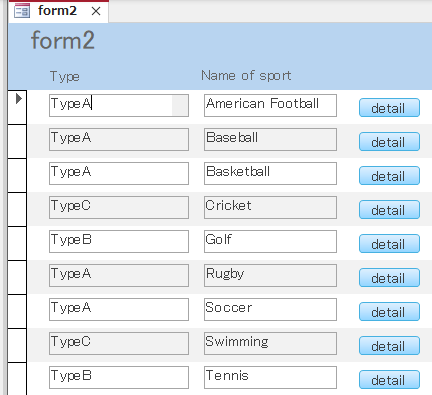Screen dimensions: 432x395
Task: Click the Type field in the Soccer row
Action: coord(119,309)
